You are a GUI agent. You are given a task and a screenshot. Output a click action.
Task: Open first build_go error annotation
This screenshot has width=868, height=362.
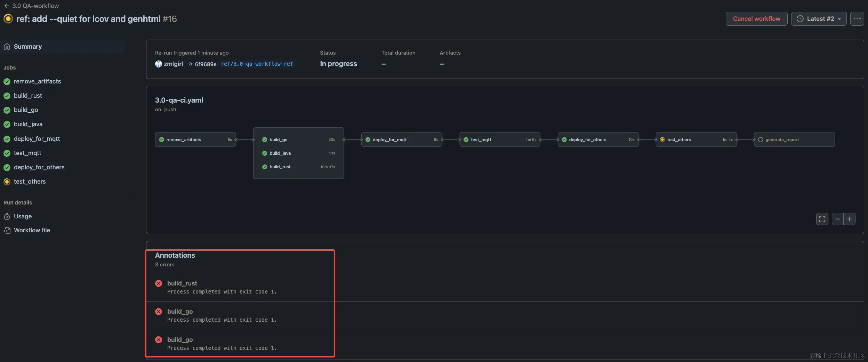click(180, 312)
